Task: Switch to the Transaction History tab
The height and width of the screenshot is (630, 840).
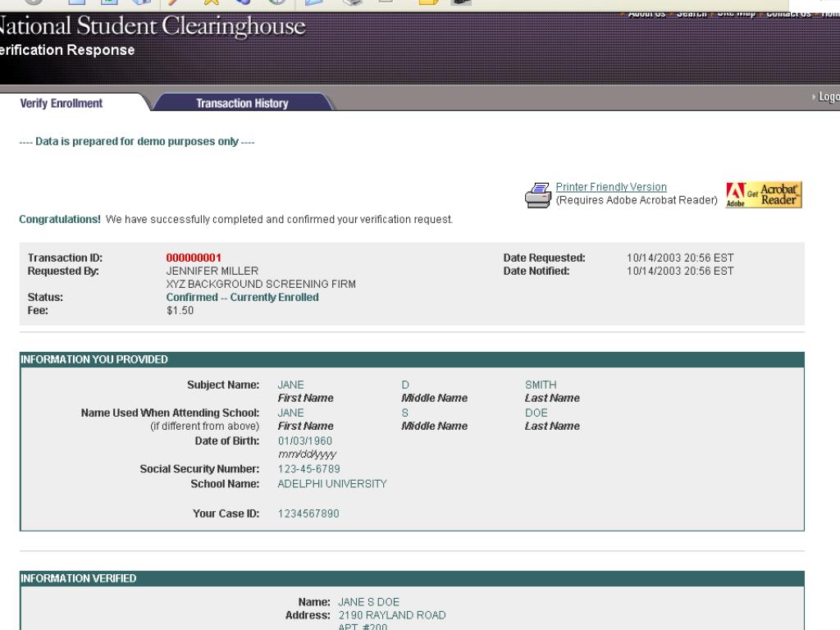Action: [242, 103]
